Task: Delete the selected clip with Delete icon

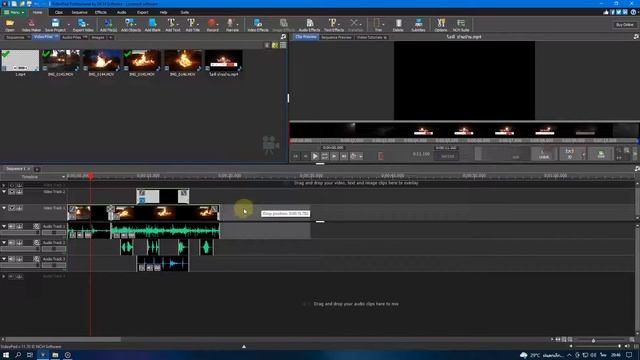Action: tap(398, 25)
